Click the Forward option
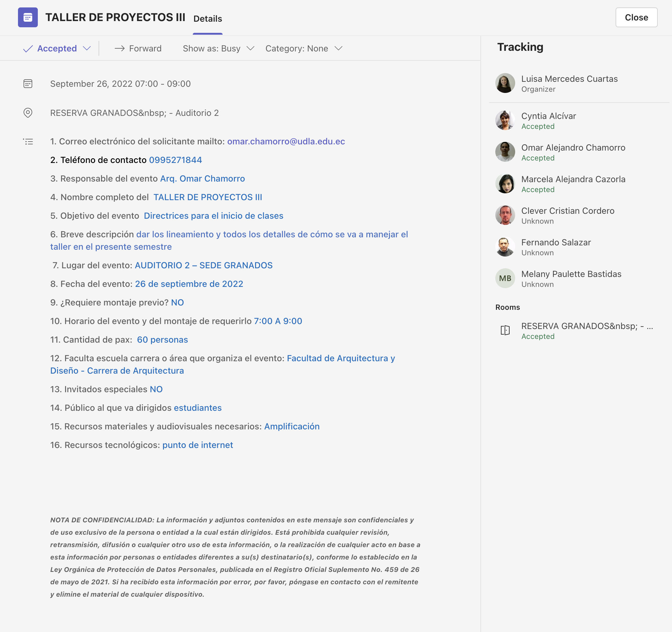Viewport: 672px width, 632px height. 145,48
